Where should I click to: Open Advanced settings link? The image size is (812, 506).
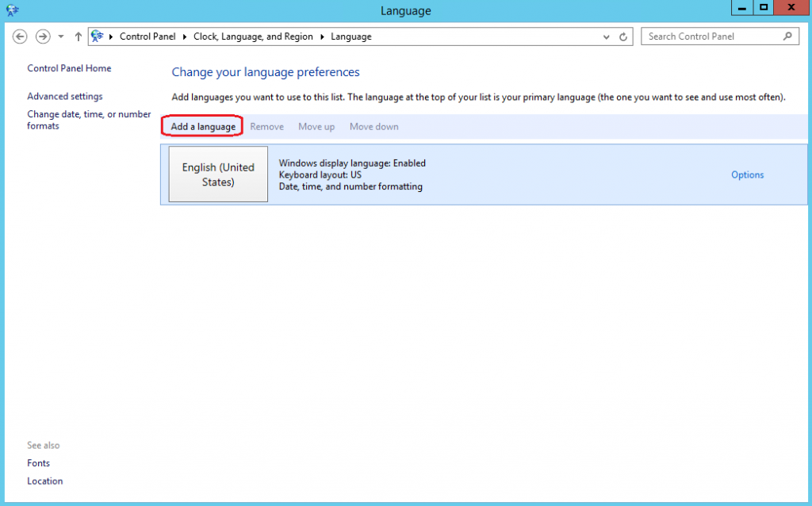click(65, 96)
